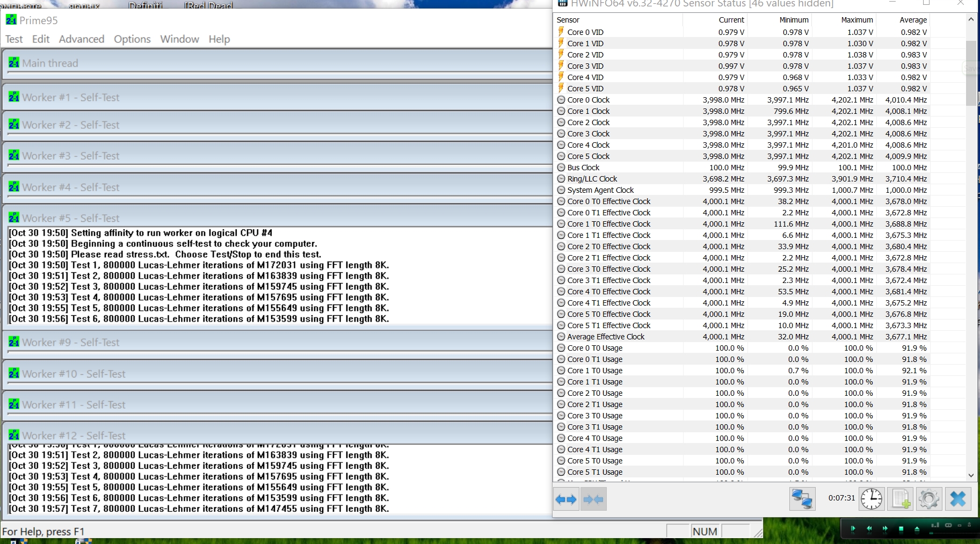Image resolution: width=980 pixels, height=544 pixels.
Task: Click the "Please read stress.txt" log line
Action: pos(165,255)
